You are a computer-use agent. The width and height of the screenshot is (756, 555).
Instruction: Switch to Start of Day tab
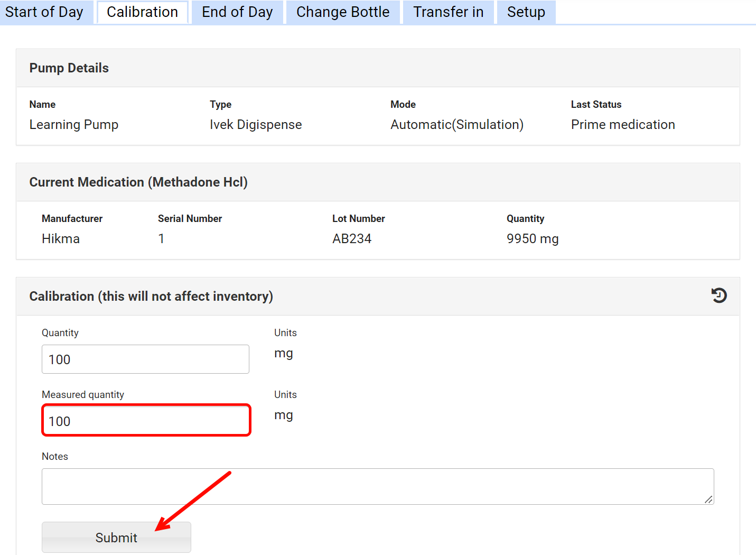pyautogui.click(x=44, y=12)
